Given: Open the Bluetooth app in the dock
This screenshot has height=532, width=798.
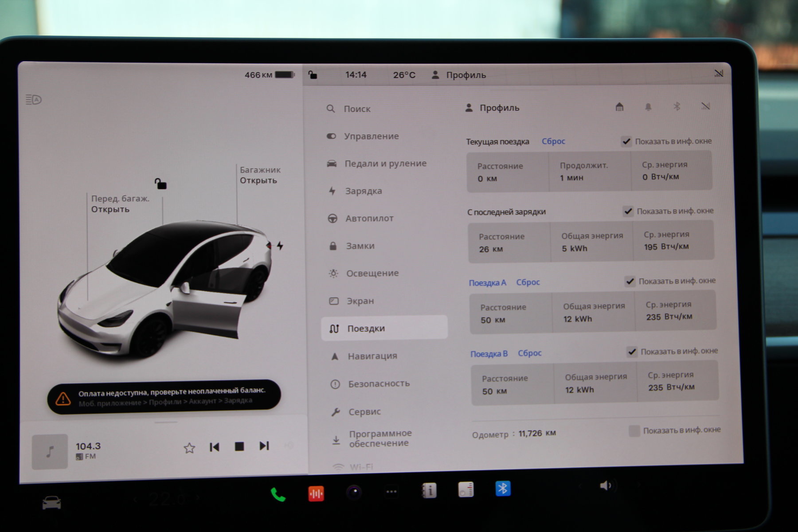Looking at the screenshot, I should tap(503, 489).
